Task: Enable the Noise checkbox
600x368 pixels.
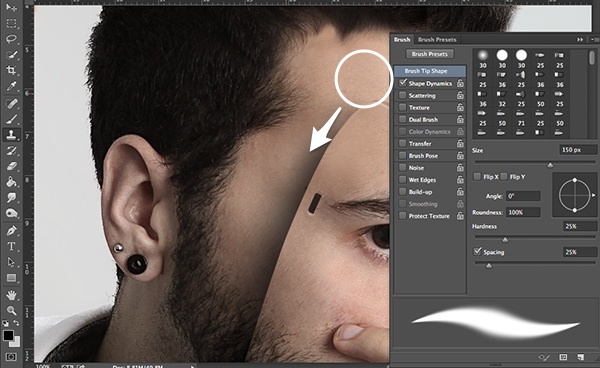Action: pos(403,167)
